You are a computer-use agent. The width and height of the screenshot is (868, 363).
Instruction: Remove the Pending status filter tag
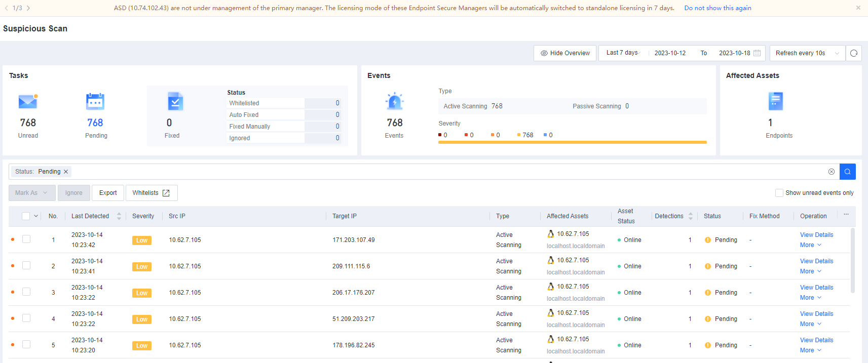66,172
